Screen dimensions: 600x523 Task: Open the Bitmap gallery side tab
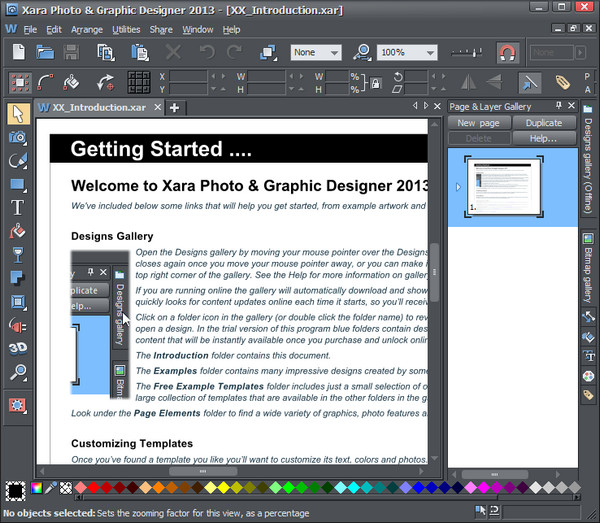(588, 268)
